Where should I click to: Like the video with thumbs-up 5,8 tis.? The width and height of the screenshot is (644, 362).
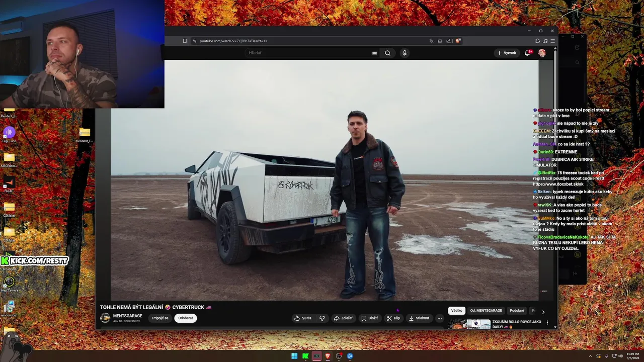(303, 318)
